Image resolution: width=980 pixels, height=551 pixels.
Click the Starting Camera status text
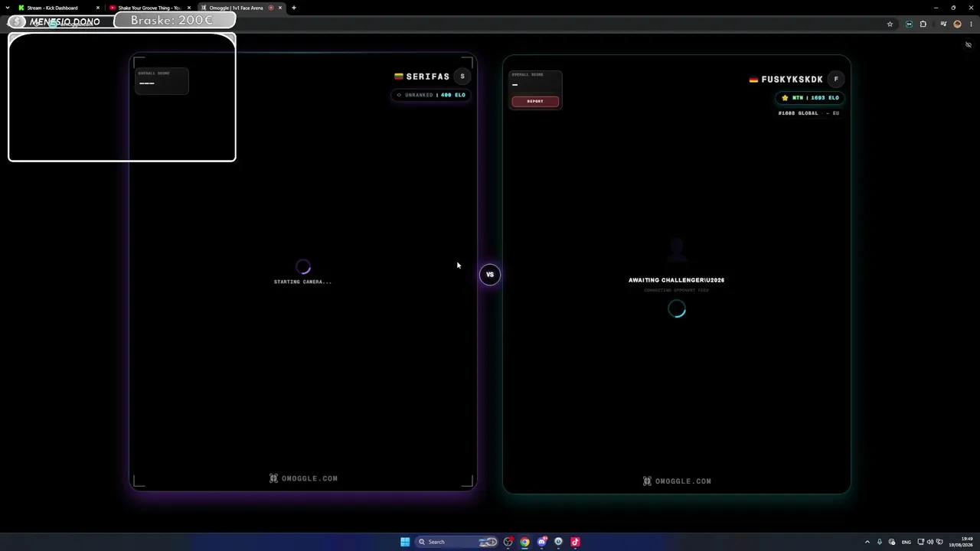tap(302, 282)
